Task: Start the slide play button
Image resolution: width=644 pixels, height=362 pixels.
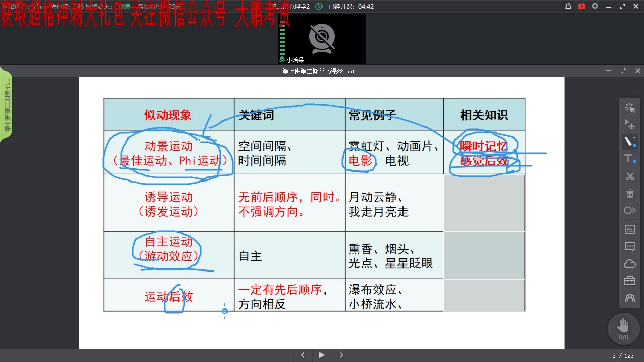Action: 321,355
